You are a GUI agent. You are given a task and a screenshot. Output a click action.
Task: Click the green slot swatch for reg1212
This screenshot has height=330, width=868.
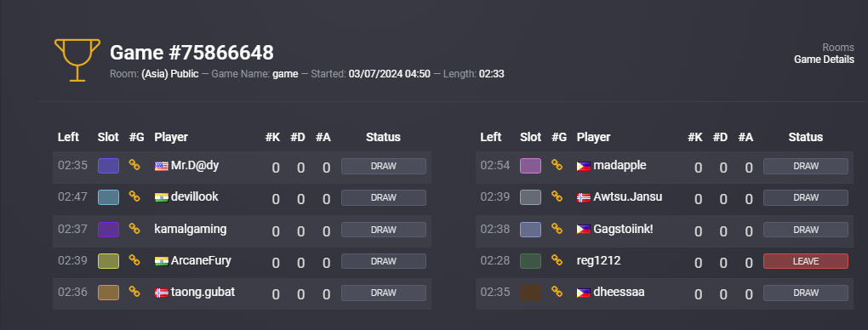point(530,261)
